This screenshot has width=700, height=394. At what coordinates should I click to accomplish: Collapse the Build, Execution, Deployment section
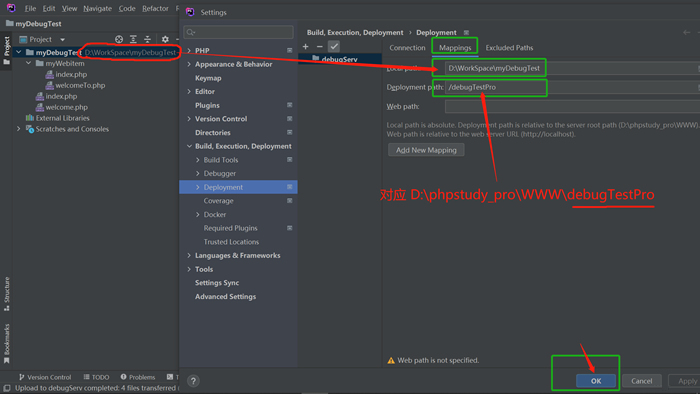click(189, 146)
